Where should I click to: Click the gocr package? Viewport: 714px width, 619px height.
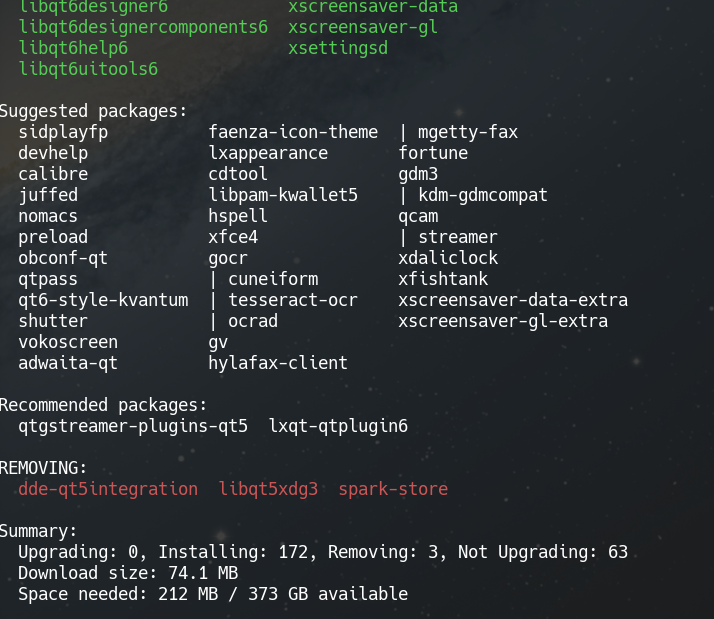tap(228, 258)
